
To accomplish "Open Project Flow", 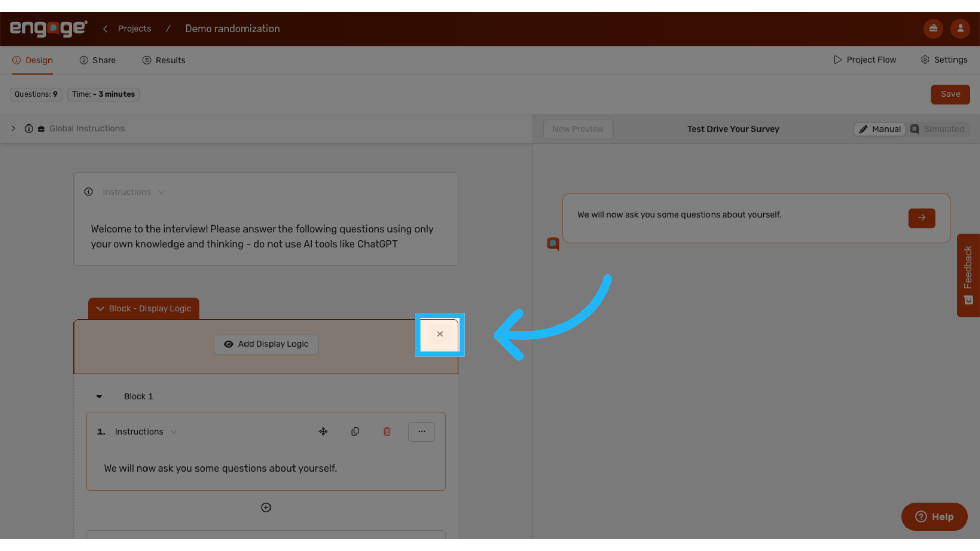I will (x=865, y=60).
